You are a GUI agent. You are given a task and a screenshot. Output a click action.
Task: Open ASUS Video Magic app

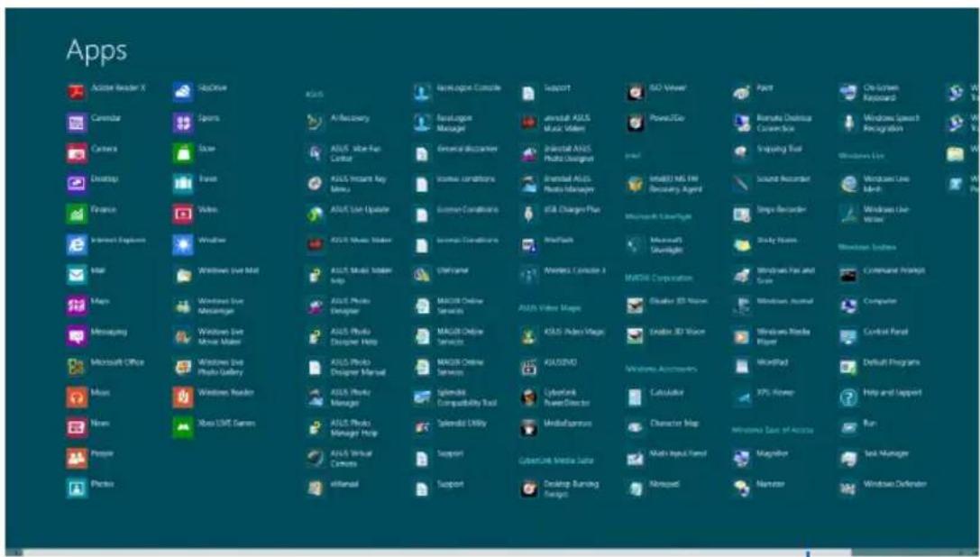[562, 335]
